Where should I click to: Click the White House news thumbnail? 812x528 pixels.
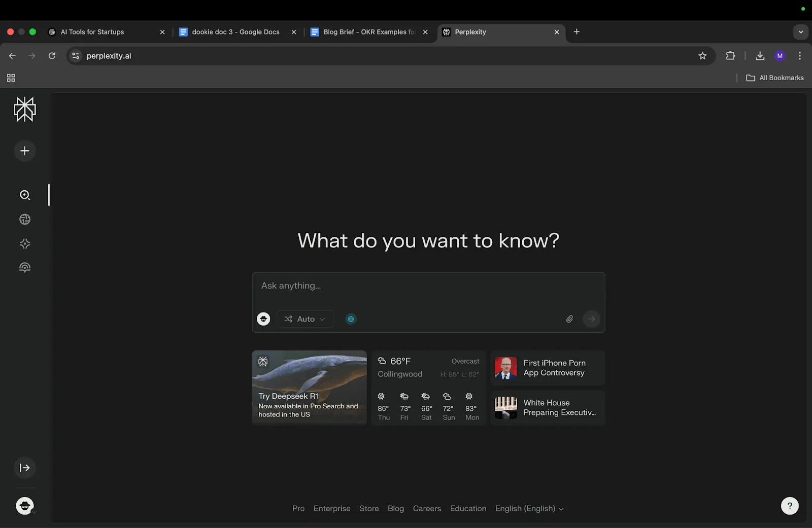click(506, 408)
